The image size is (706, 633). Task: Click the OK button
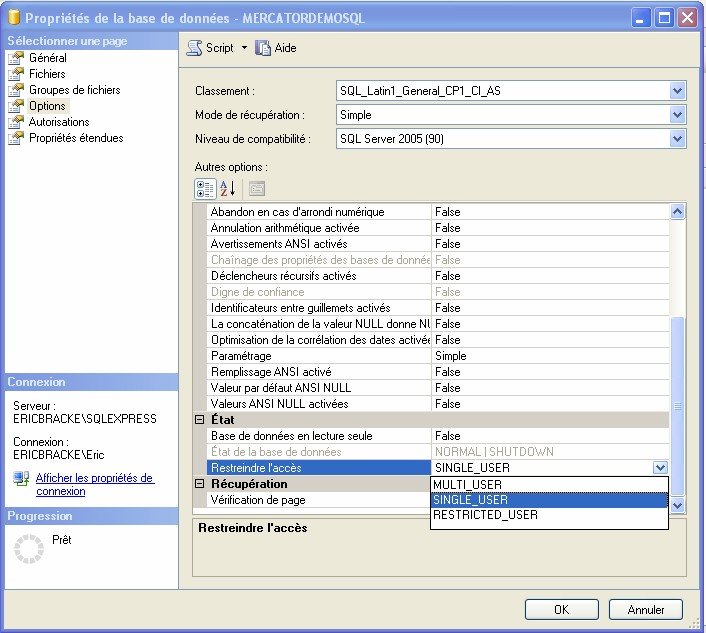pyautogui.click(x=561, y=609)
